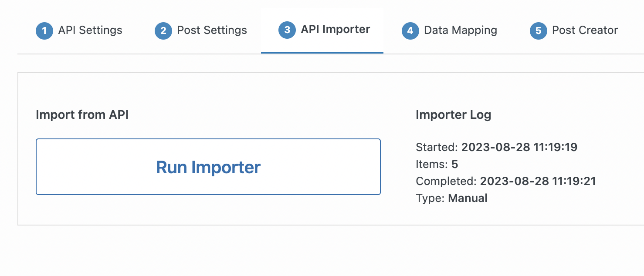Select the Started 2023-08-28 11:19:19 log line
The width and height of the screenshot is (644, 276).
[497, 147]
